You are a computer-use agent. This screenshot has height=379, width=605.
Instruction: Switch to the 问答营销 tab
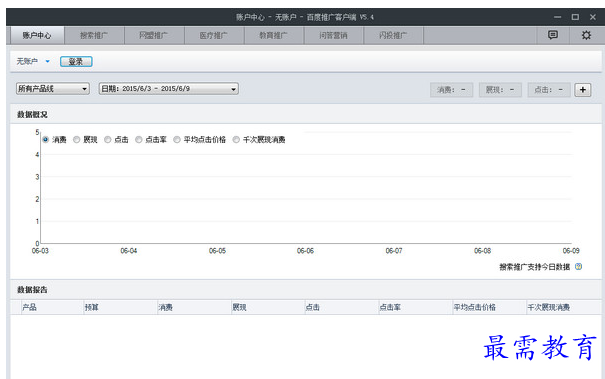click(333, 36)
